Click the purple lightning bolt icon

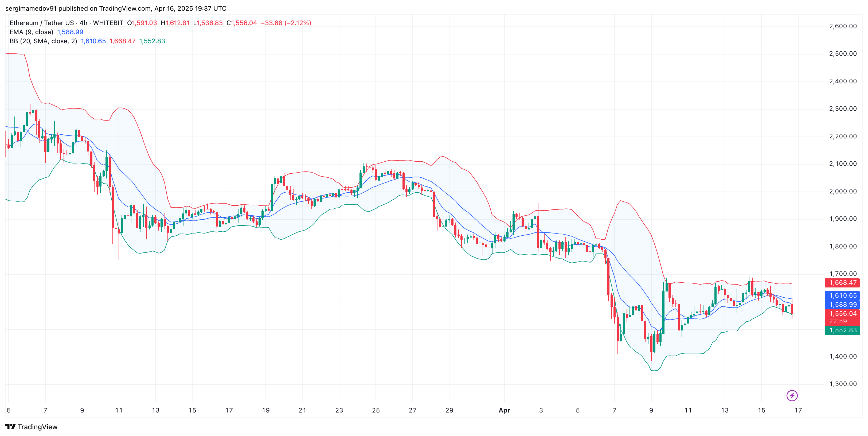pyautogui.click(x=792, y=396)
